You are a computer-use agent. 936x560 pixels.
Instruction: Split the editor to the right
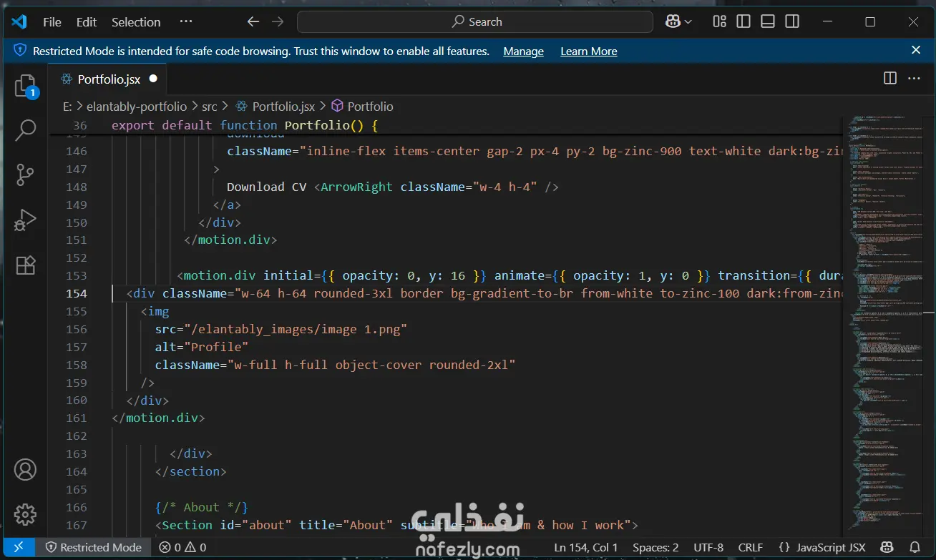[890, 79]
